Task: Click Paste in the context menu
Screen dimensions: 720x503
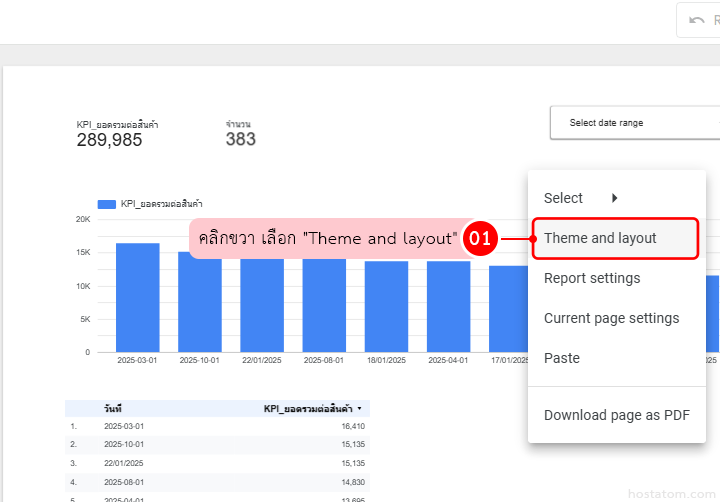Action: tap(562, 358)
